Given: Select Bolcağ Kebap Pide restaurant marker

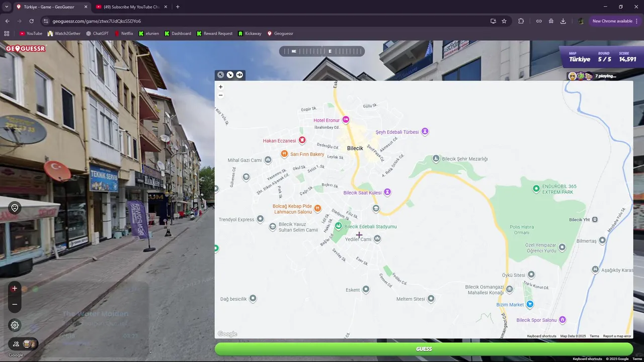Looking at the screenshot, I should pos(317,209).
